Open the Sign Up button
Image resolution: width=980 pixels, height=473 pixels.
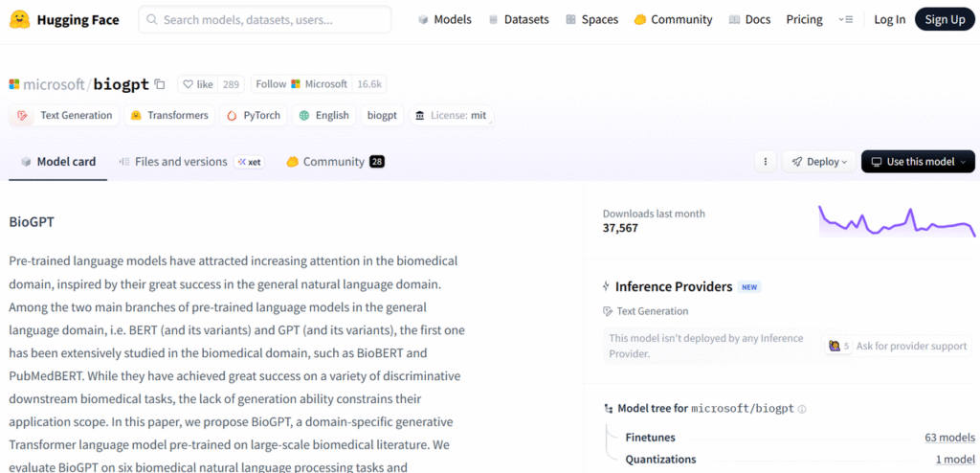[945, 19]
